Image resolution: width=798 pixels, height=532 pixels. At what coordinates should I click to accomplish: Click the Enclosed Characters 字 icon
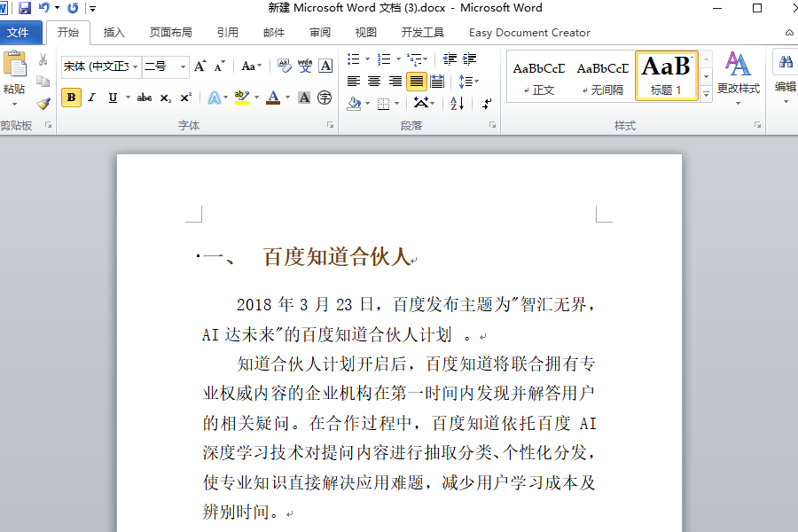pos(325,98)
